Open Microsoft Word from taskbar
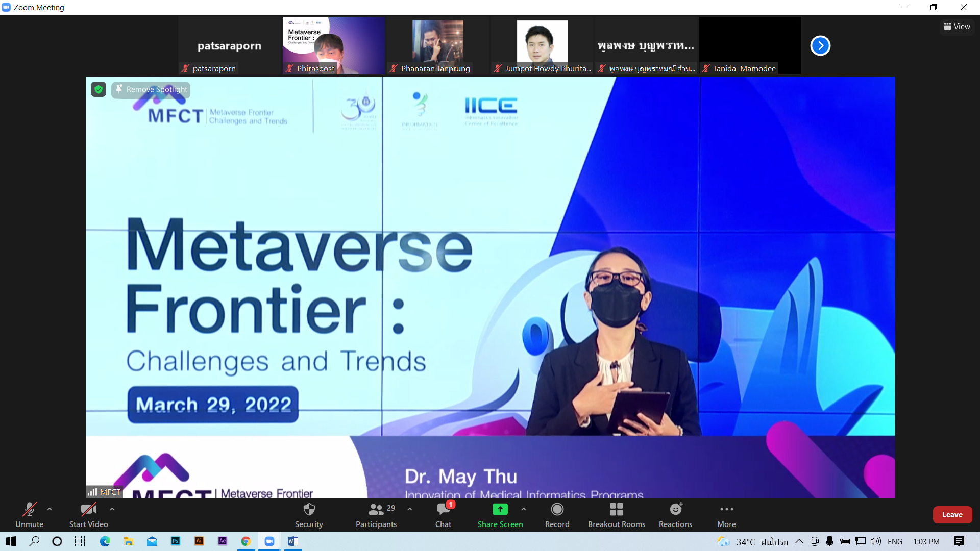The width and height of the screenshot is (980, 551). [x=293, y=541]
